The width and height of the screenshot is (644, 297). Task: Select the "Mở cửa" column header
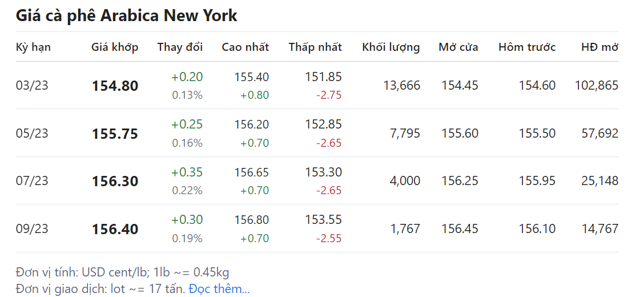pos(458,47)
